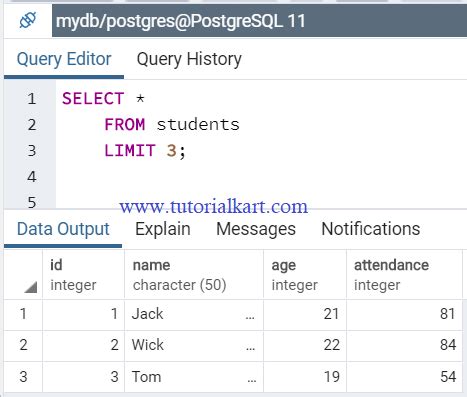
Task: Click the id column header
Action: click(84, 274)
